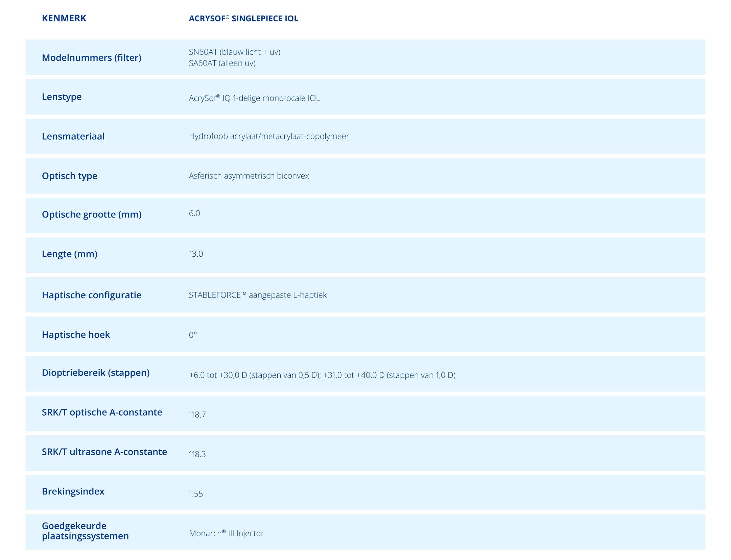Select the Dioptriebereik (stappen) label
Image resolution: width=731 pixels, height=560 pixels.
[96, 373]
